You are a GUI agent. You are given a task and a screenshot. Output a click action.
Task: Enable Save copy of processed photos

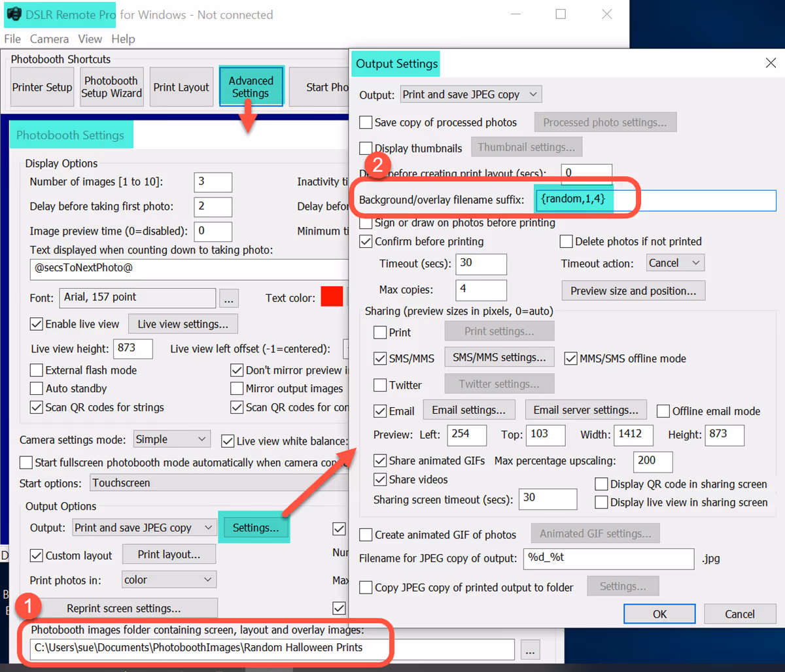(366, 122)
